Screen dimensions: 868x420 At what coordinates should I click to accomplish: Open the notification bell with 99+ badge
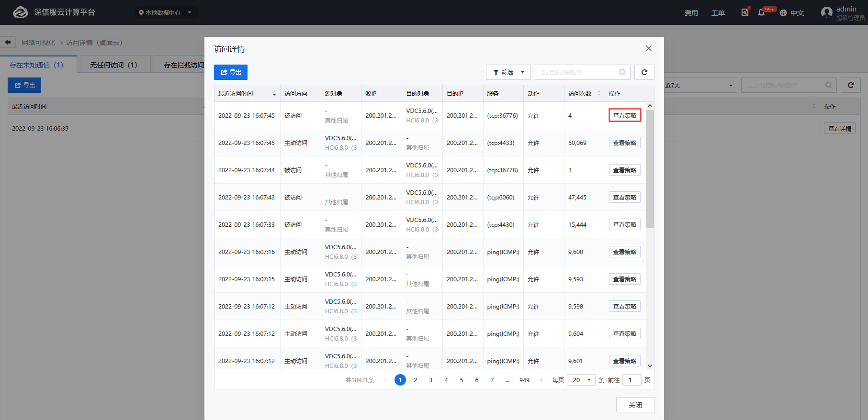point(761,12)
